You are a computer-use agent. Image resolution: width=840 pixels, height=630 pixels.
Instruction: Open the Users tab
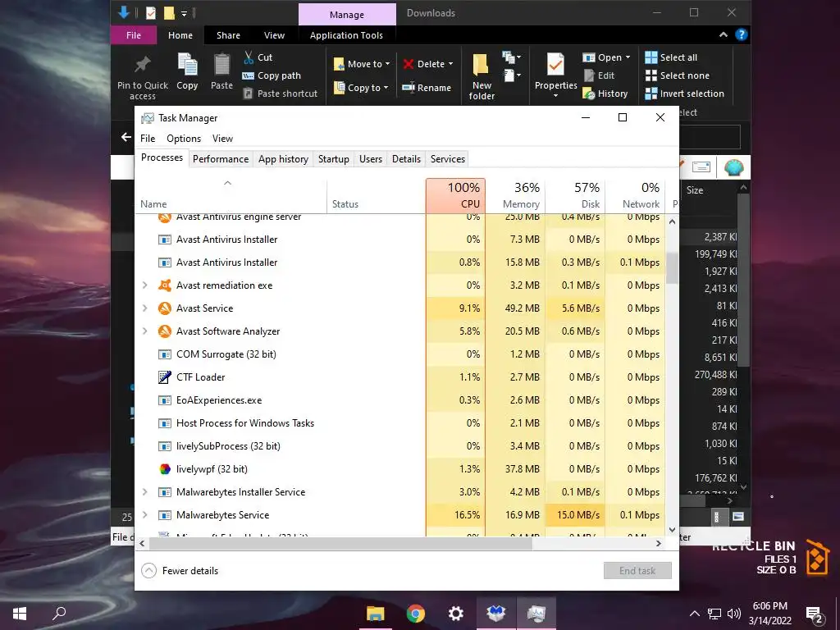click(371, 159)
